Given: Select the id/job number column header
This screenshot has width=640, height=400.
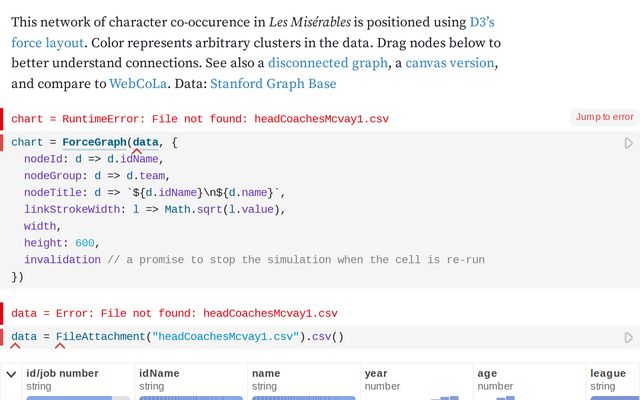Looking at the screenshot, I should click(x=62, y=374).
